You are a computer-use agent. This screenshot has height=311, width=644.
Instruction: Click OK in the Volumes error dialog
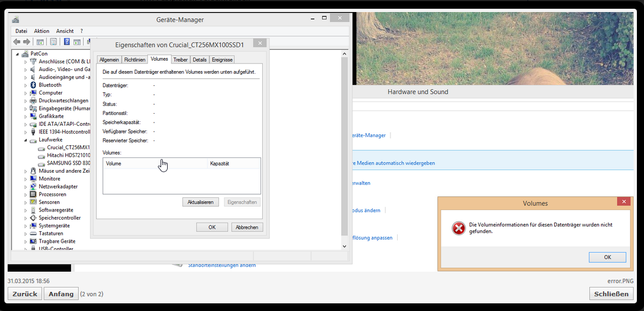click(607, 257)
